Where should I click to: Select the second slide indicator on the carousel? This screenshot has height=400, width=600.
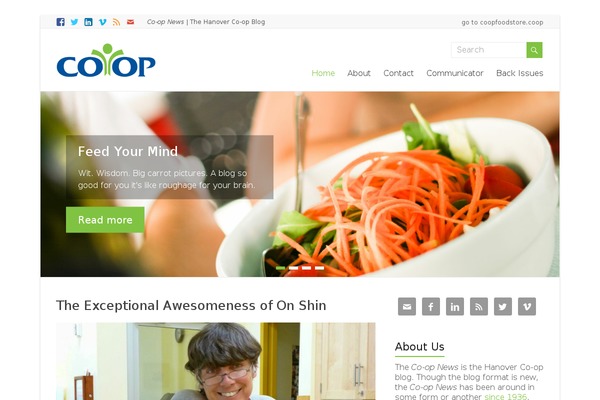(293, 268)
